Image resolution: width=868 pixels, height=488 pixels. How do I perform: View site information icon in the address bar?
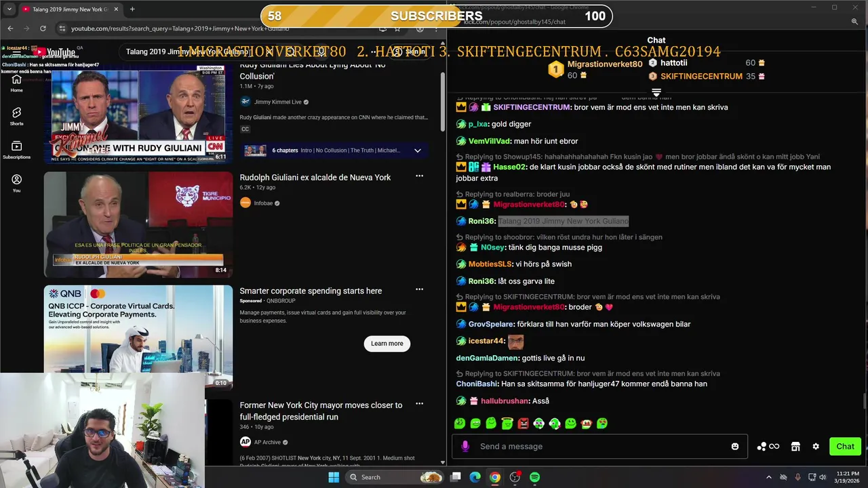point(62,28)
